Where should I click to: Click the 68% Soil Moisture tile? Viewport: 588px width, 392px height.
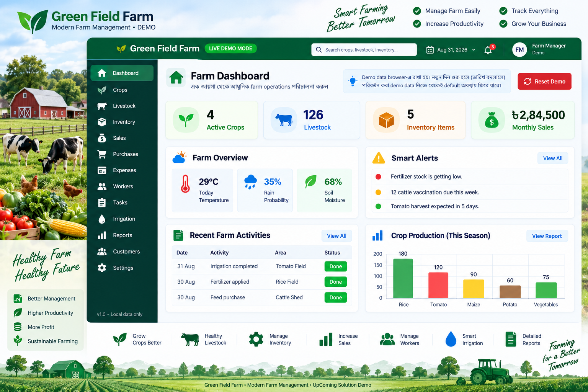point(324,190)
